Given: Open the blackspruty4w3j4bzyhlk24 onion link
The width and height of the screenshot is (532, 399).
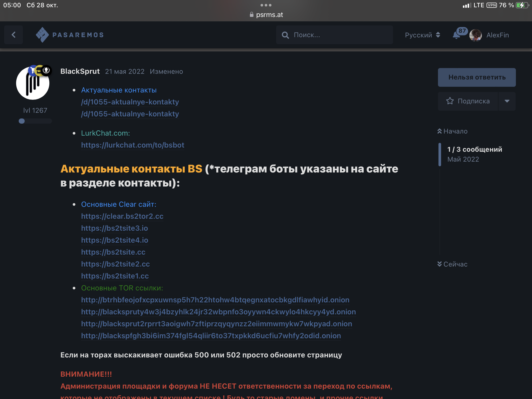Looking at the screenshot, I should [x=218, y=312].
